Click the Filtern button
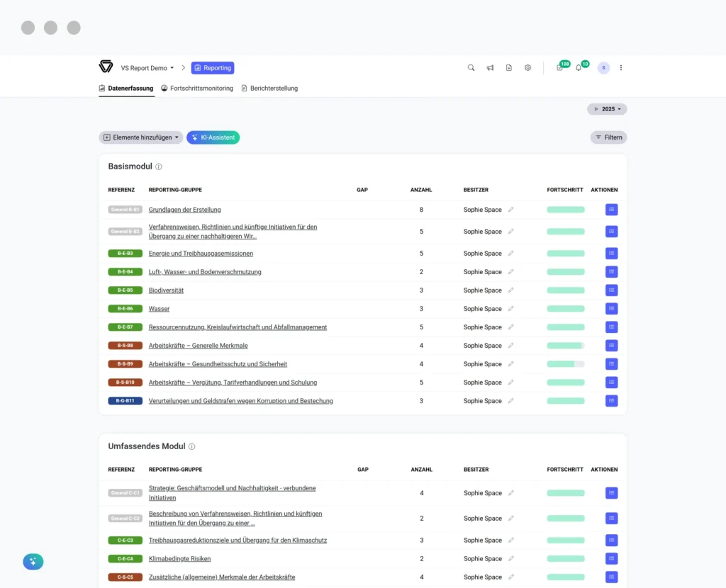Viewport: 726px width, 588px height. tap(608, 137)
